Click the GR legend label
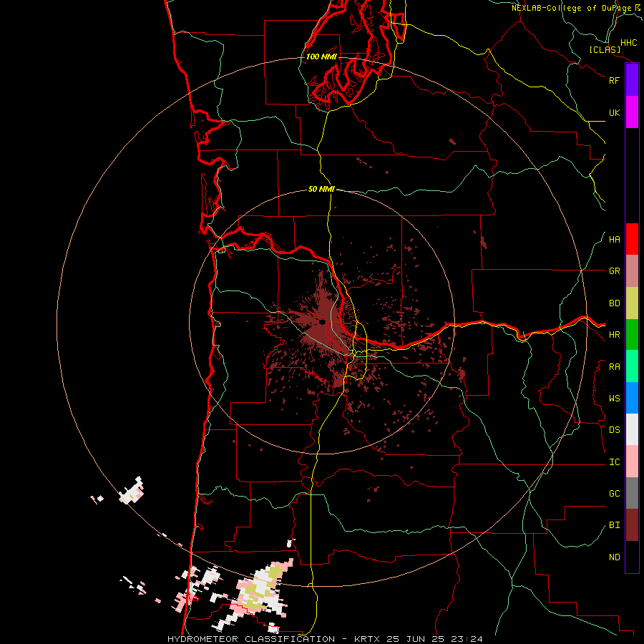The height and width of the screenshot is (644, 644). click(614, 271)
